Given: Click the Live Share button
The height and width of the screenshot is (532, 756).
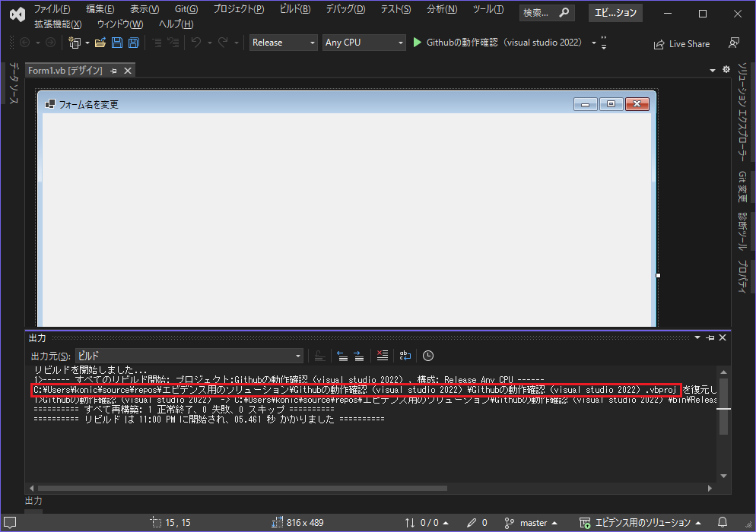Looking at the screenshot, I should pyautogui.click(x=681, y=43).
